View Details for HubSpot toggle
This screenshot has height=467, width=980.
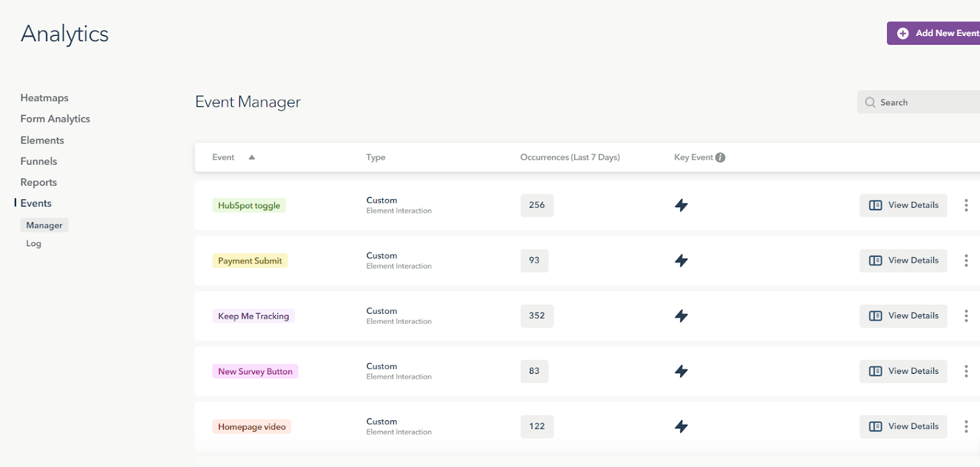pos(903,205)
